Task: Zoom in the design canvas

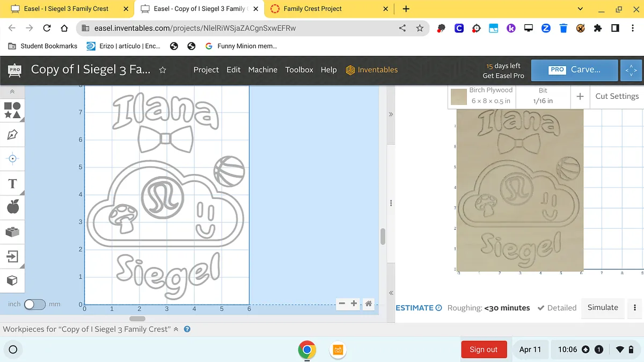Action: tap(354, 303)
